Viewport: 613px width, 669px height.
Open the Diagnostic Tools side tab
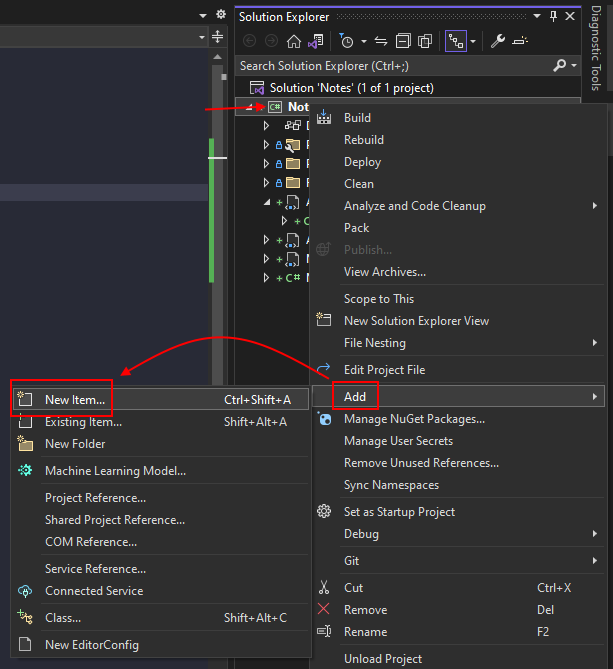(x=596, y=48)
